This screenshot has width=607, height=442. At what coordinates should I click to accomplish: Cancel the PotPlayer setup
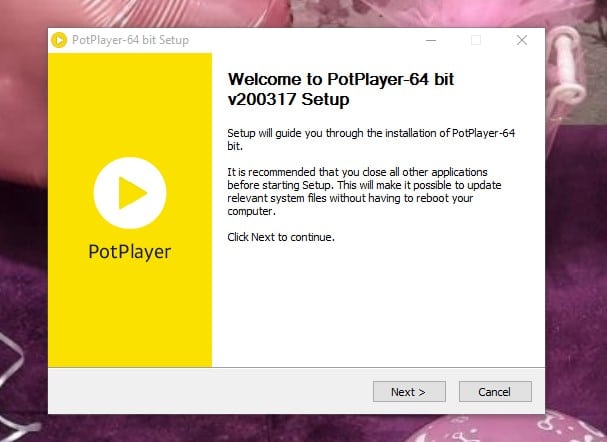pos(495,392)
